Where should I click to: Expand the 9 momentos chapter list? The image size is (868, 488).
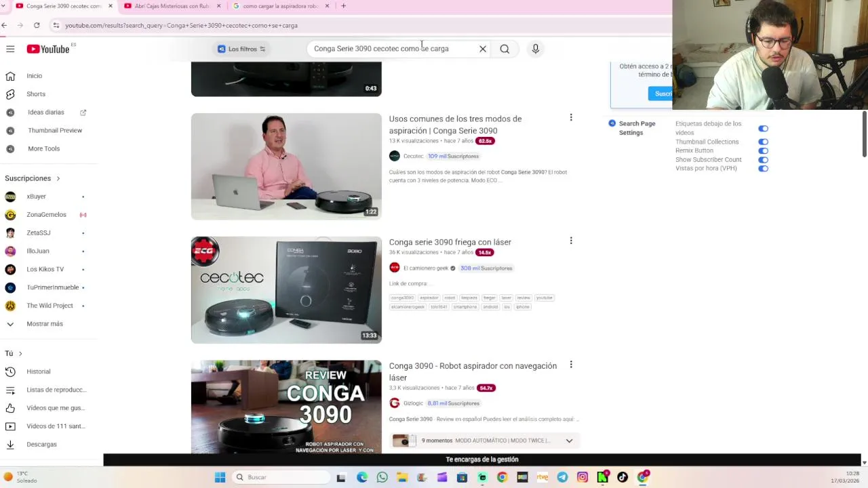pyautogui.click(x=569, y=441)
